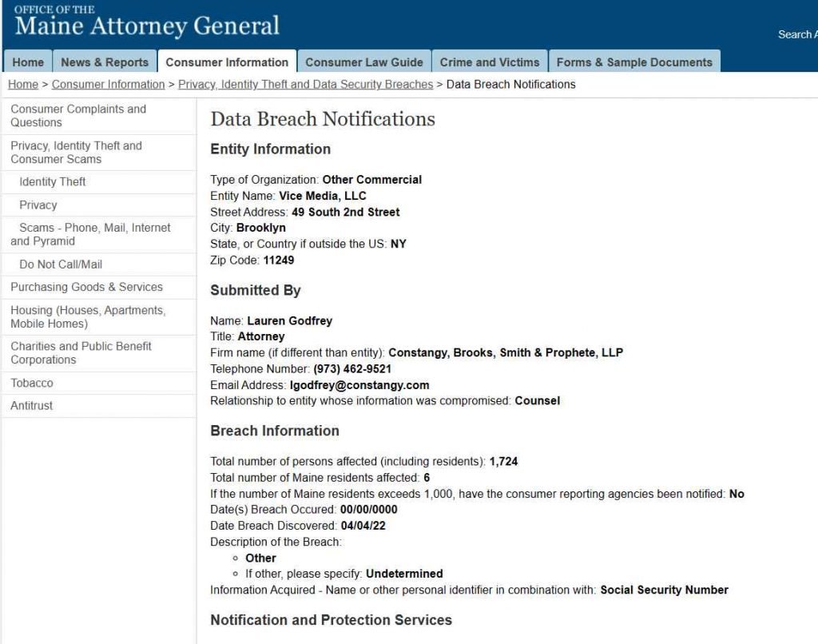Go to Crime and Victims tab
Image resolution: width=818 pixels, height=644 pixels.
(490, 62)
